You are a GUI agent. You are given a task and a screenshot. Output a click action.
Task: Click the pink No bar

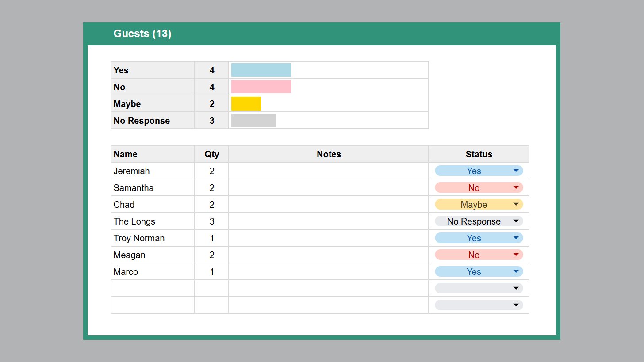[261, 87]
